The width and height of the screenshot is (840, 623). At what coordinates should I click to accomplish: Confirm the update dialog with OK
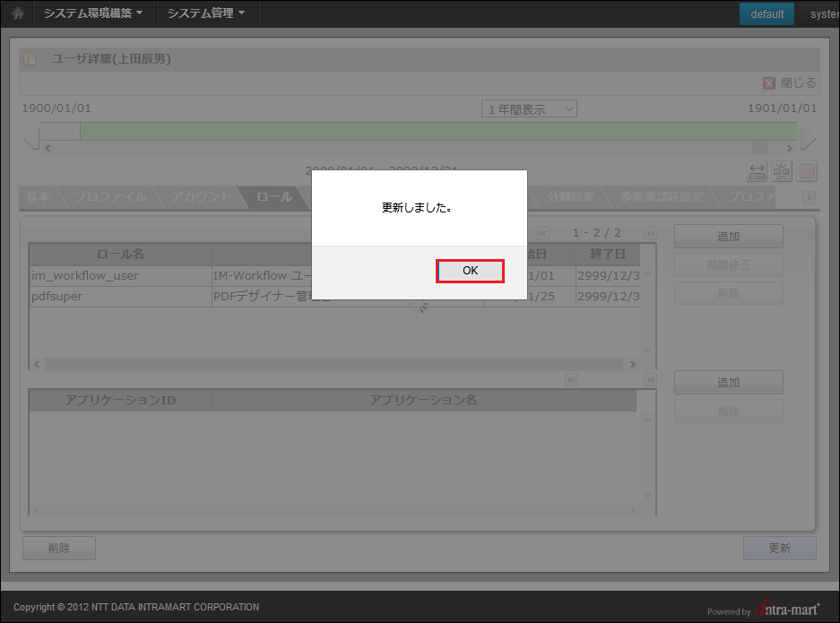pos(470,271)
